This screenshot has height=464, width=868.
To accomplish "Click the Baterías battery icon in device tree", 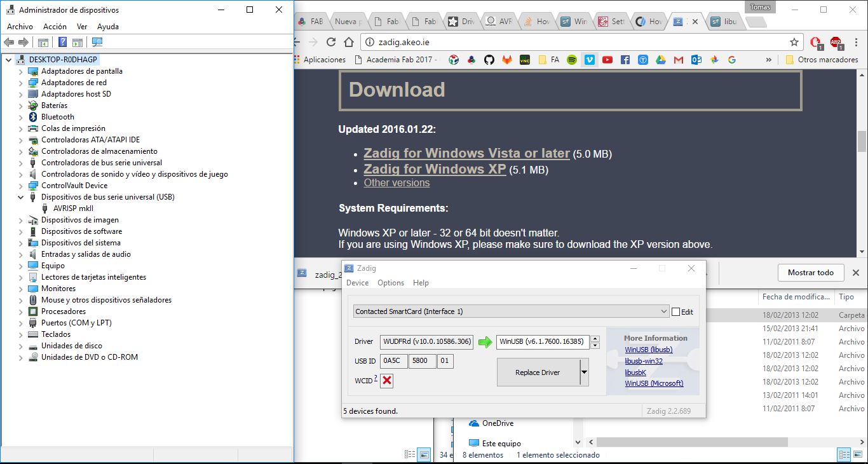I will pyautogui.click(x=34, y=106).
